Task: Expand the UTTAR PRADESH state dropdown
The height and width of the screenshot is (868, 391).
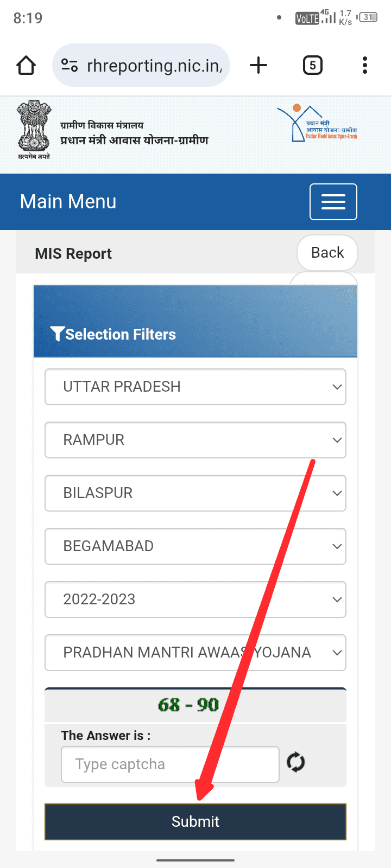Action: (x=195, y=387)
